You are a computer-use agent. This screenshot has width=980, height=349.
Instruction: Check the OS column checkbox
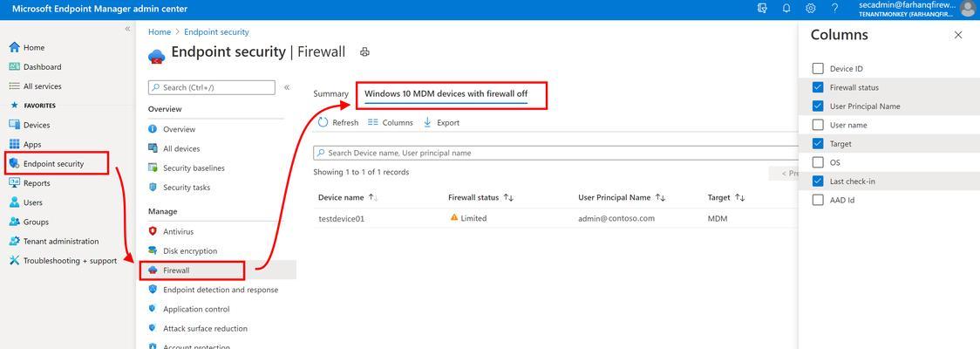point(818,162)
